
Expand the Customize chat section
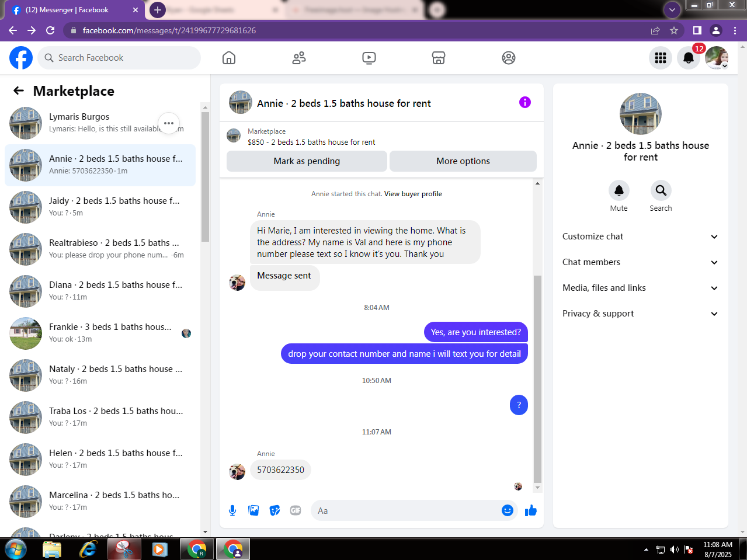641,236
